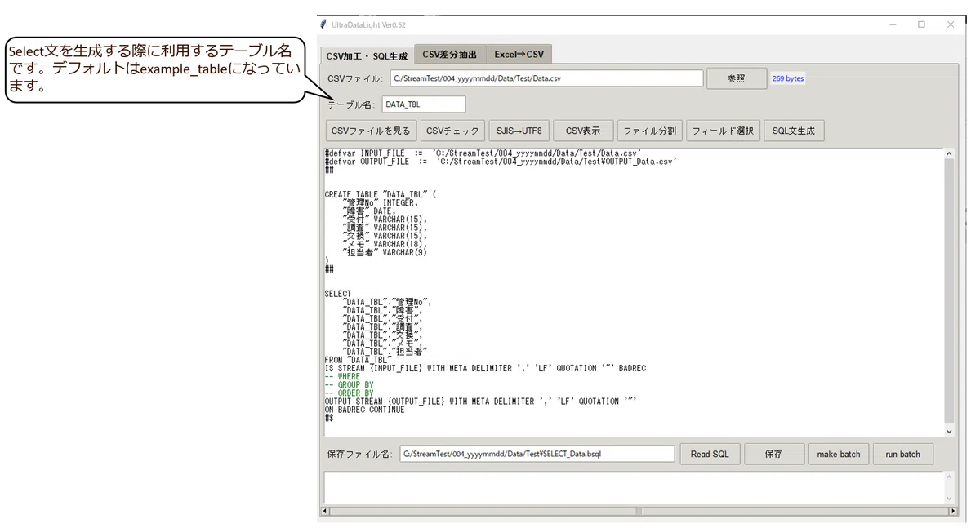Viewport: 980px width, 528px height.
Task: Click the horizontal scrollbar left arrow
Action: coord(327,512)
